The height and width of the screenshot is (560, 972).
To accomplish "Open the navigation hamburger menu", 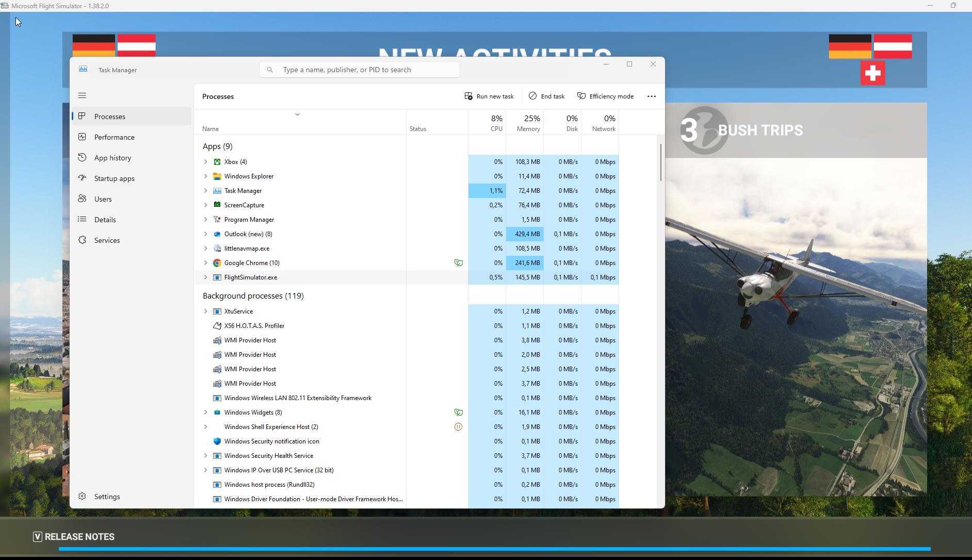I will pyautogui.click(x=82, y=95).
